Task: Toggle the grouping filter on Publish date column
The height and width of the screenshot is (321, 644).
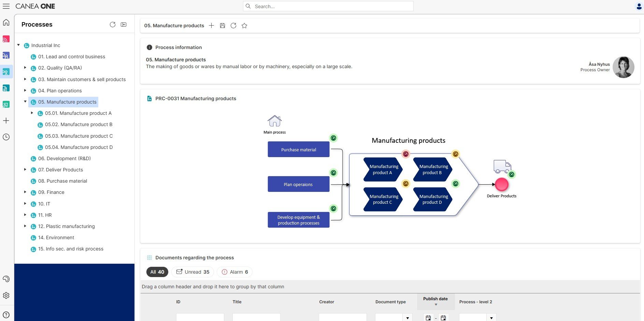Action: coord(436,305)
